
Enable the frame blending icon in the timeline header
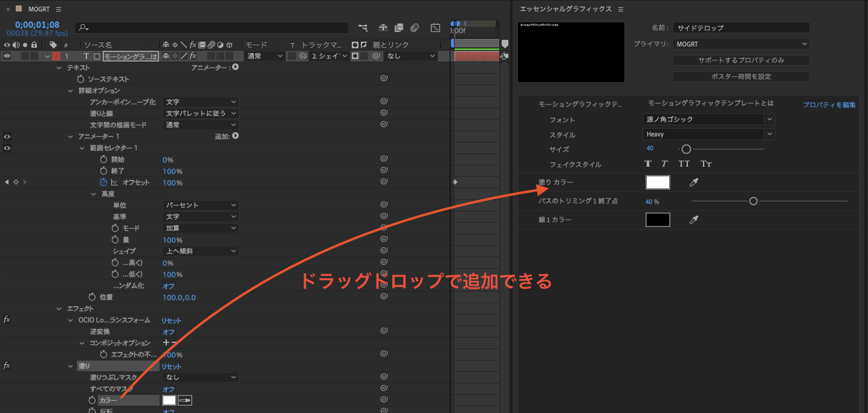pyautogui.click(x=399, y=28)
